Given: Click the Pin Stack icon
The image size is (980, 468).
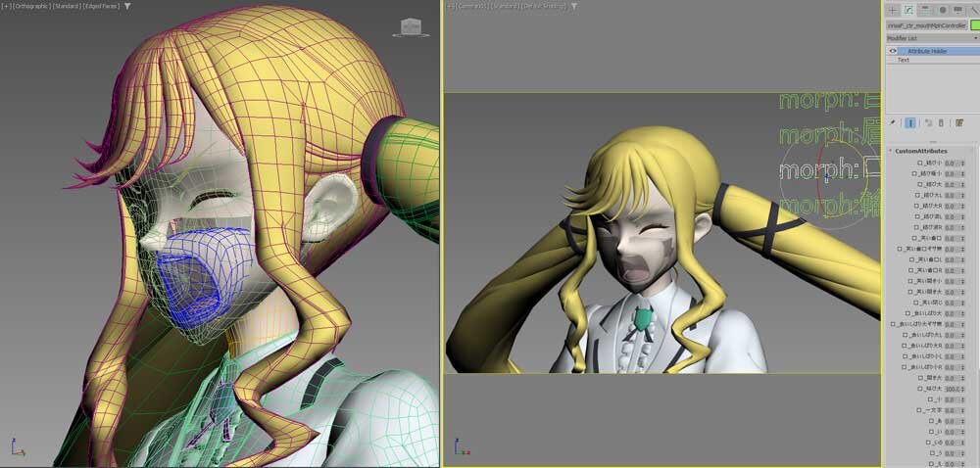Looking at the screenshot, I should click(x=893, y=123).
